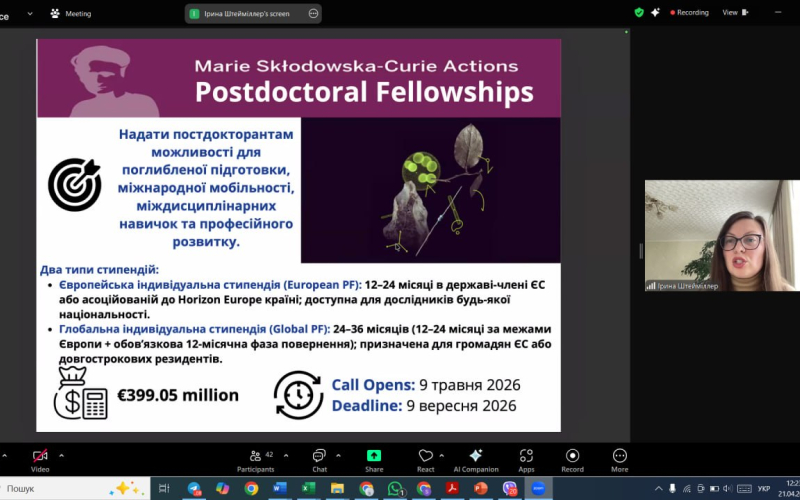800x500 pixels.
Task: Open the Chat panel
Action: [x=319, y=460]
